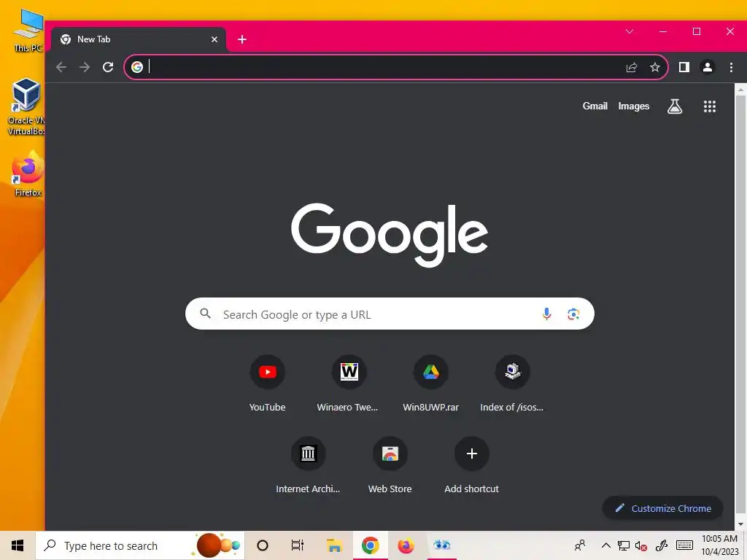Click the Customize Chrome button

pos(662,508)
